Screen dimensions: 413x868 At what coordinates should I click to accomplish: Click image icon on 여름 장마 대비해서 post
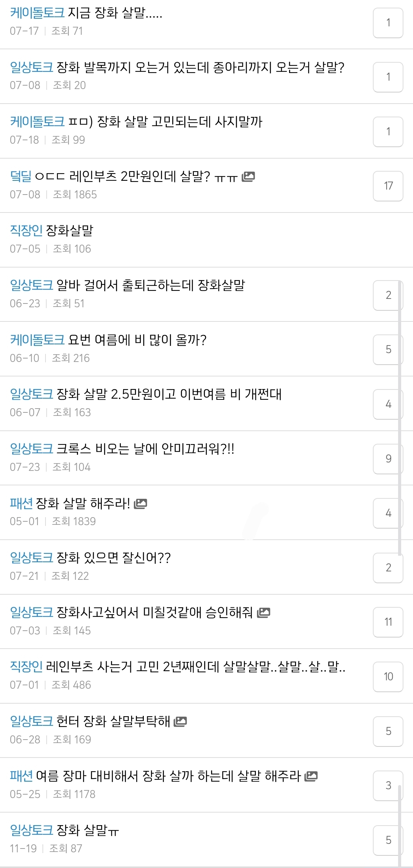point(311,776)
